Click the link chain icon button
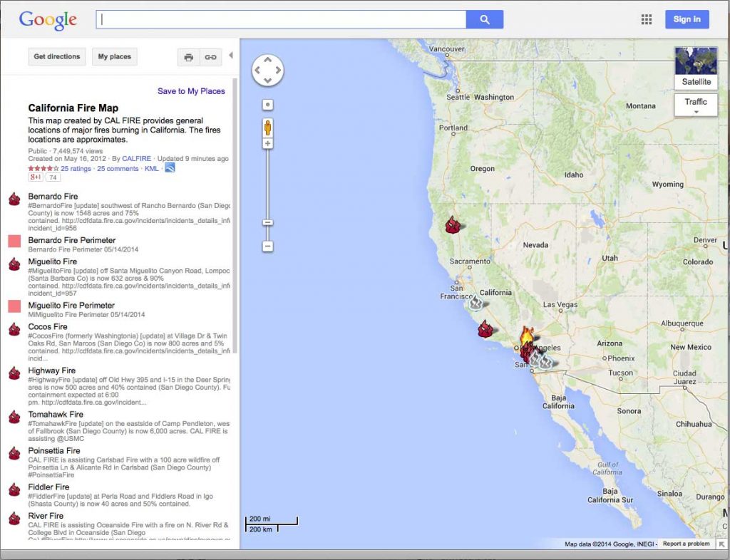 coord(211,57)
